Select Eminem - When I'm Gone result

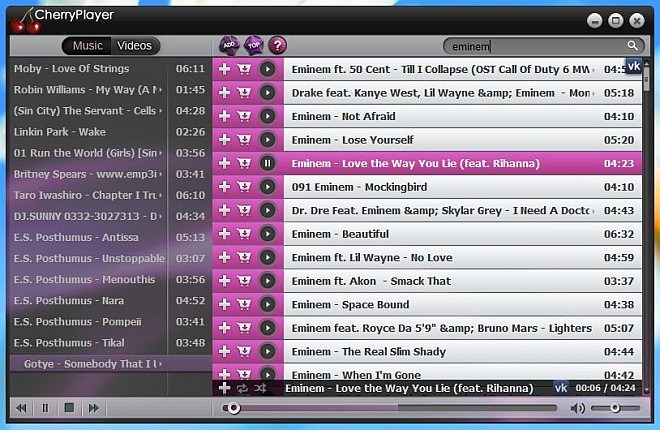(x=463, y=374)
